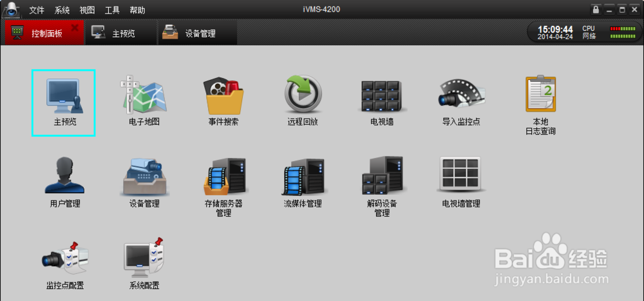Click the 15:09:44 clock display
Screen dimensions: 644x301
[555, 29]
